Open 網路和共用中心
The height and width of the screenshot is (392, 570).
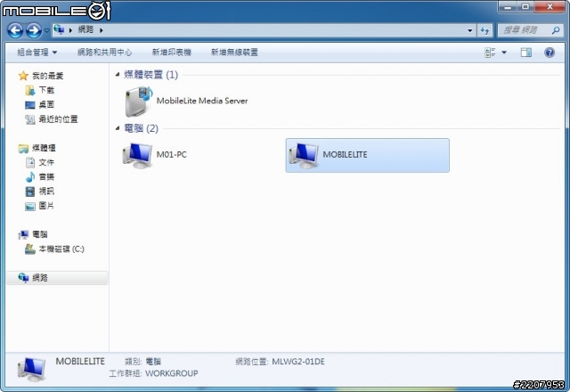(105, 53)
